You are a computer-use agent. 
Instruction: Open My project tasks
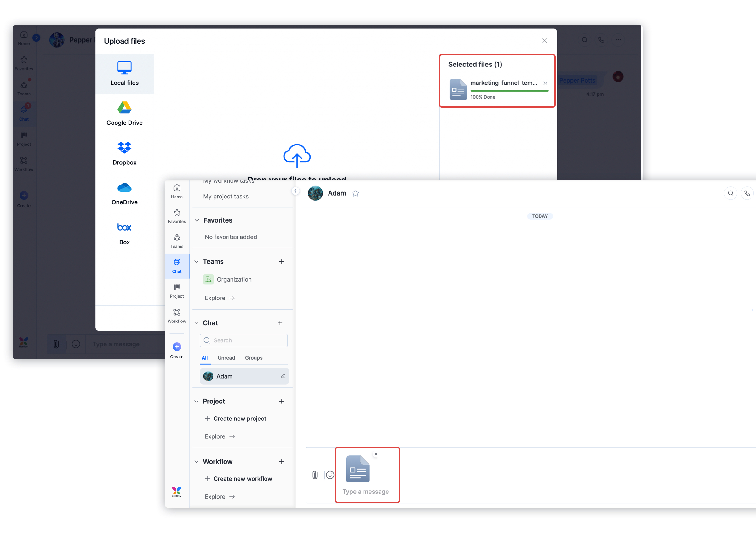click(x=226, y=196)
